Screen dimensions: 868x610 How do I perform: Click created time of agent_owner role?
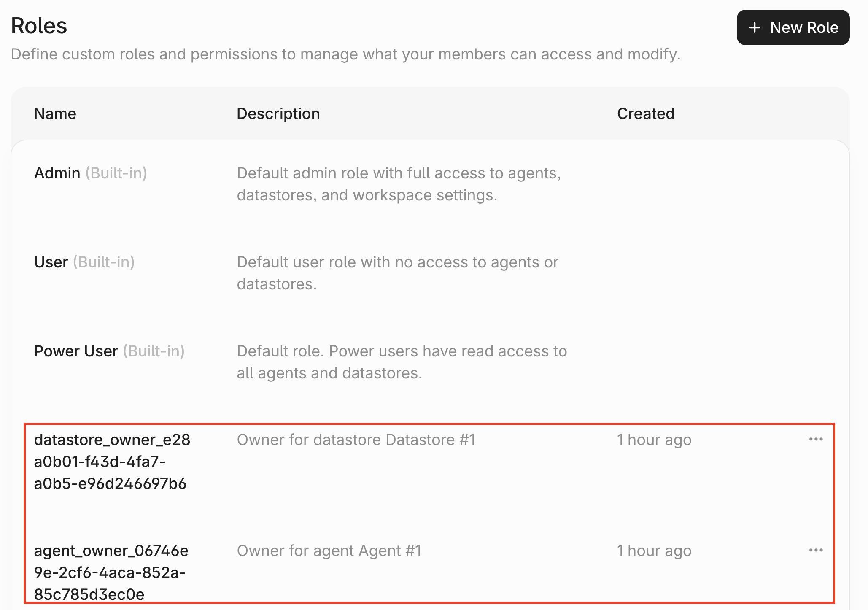(x=654, y=551)
